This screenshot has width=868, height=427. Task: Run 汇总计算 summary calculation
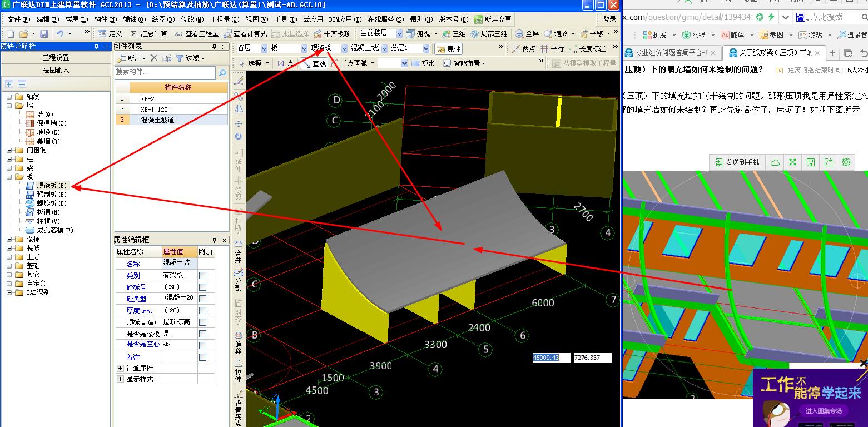point(148,34)
